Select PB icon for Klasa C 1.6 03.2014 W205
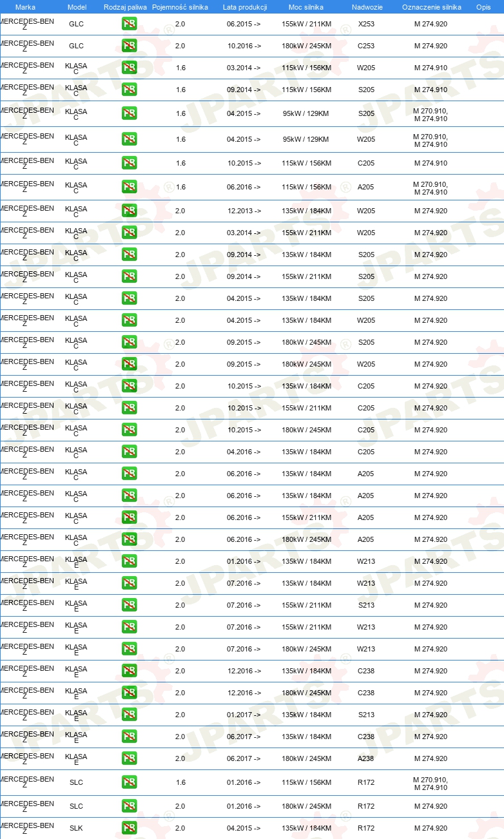 129,68
